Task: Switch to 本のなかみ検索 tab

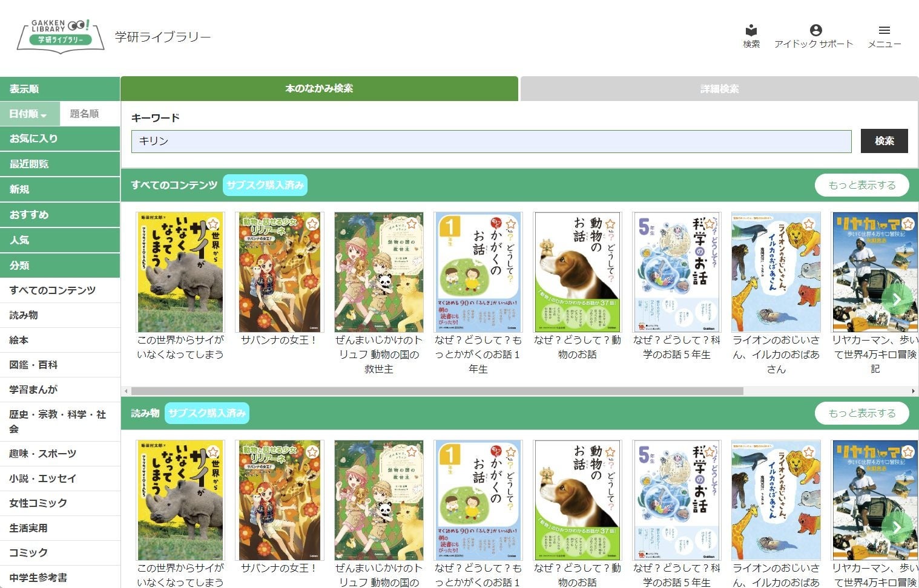Action: (x=319, y=88)
